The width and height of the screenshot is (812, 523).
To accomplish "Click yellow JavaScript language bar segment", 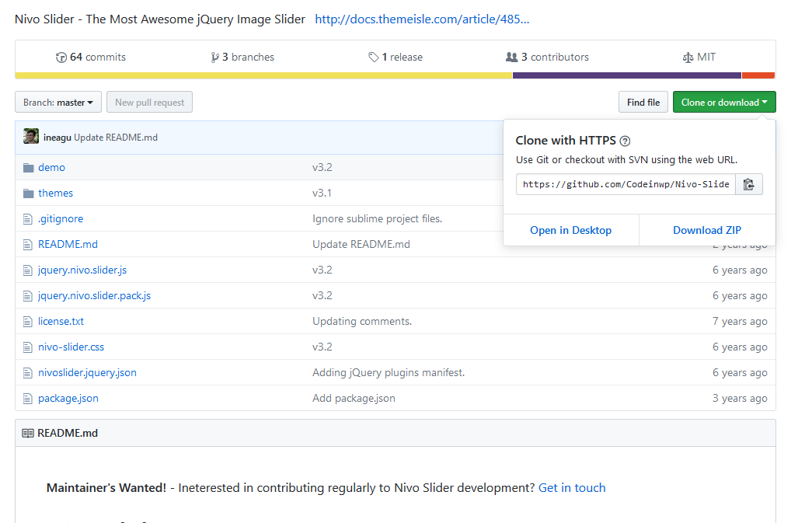I will point(263,75).
